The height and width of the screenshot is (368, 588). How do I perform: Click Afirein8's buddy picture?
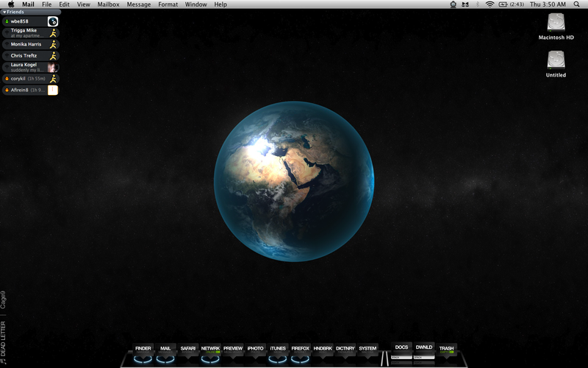click(x=53, y=90)
